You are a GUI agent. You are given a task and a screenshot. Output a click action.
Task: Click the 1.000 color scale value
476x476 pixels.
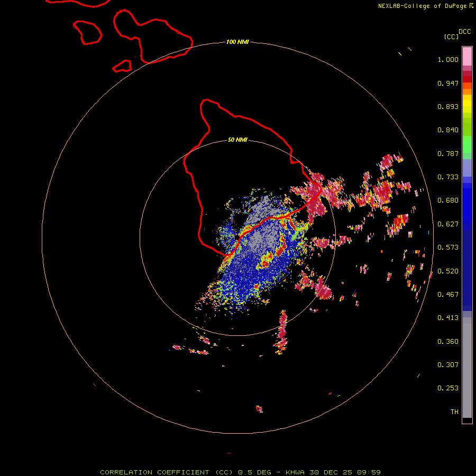448,60
